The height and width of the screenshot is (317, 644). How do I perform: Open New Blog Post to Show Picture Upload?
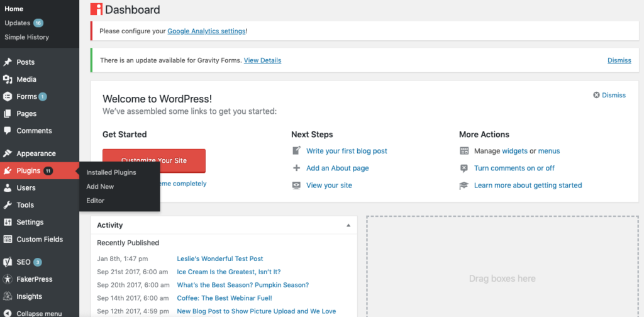[257, 311]
